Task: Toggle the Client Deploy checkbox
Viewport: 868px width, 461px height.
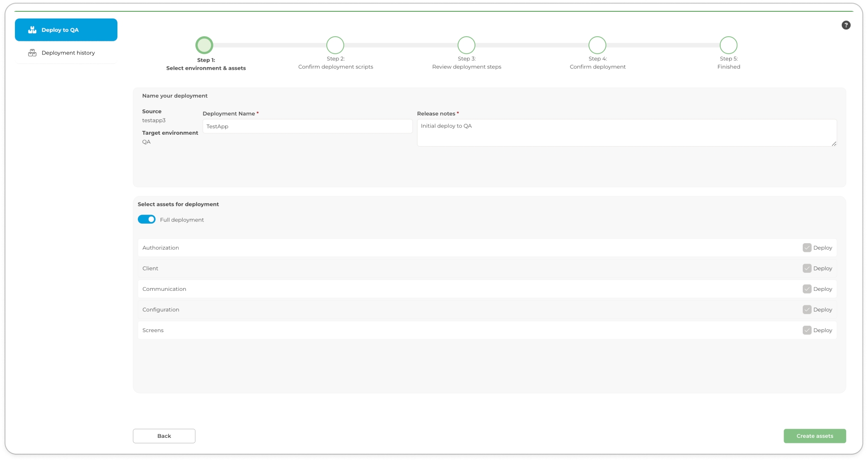Action: click(x=807, y=269)
